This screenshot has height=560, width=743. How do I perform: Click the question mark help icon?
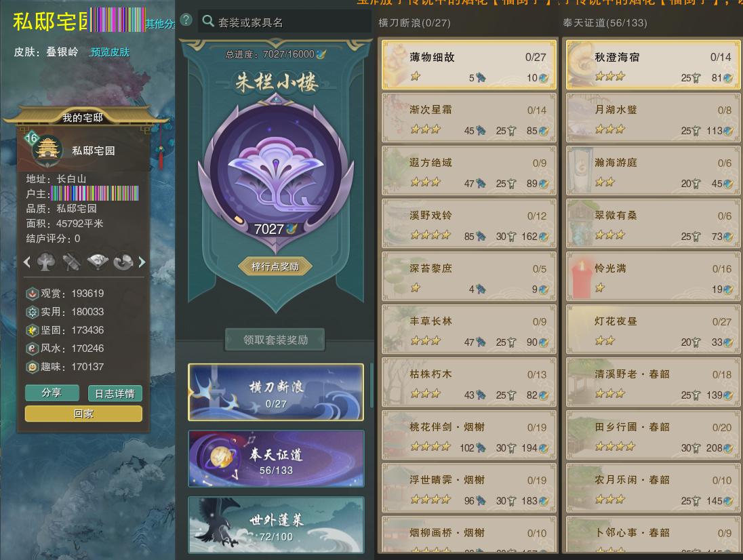click(x=186, y=20)
